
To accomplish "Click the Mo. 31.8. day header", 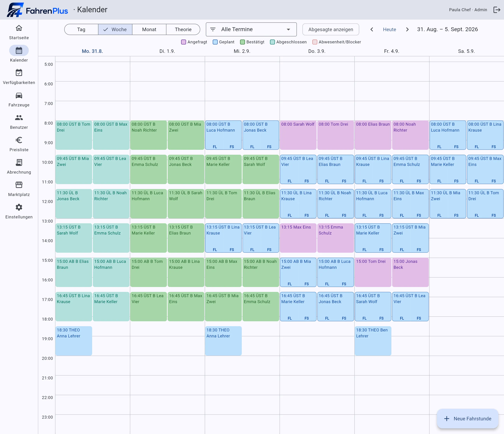I will (x=92, y=51).
